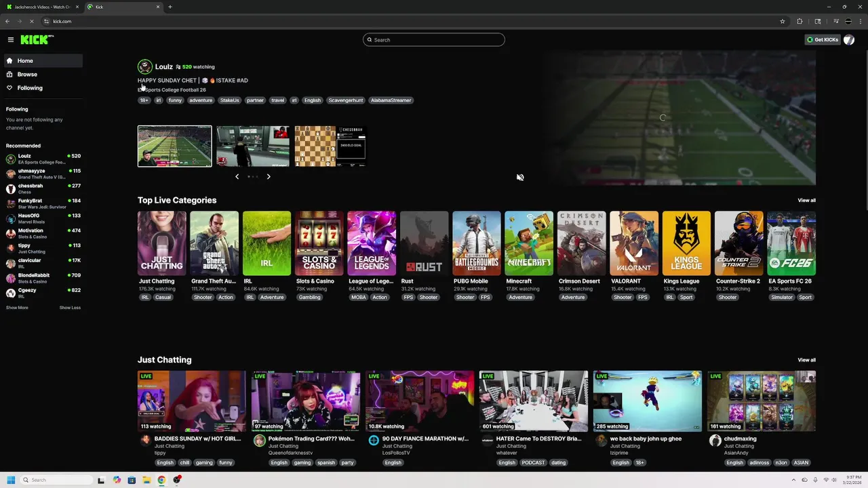Switch to the Jacksherock Videos browser tab

pos(43,7)
